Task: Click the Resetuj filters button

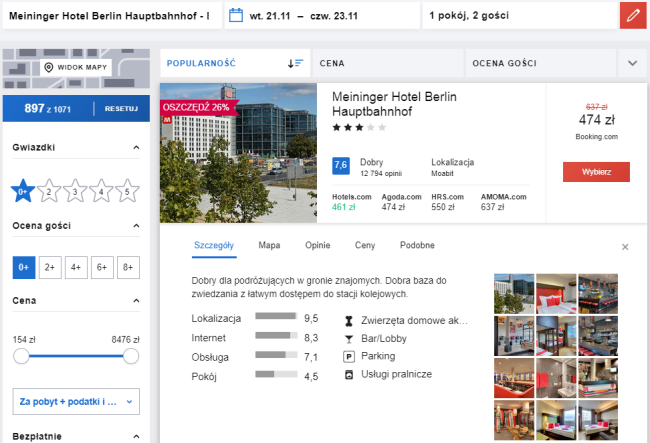Action: tap(121, 108)
